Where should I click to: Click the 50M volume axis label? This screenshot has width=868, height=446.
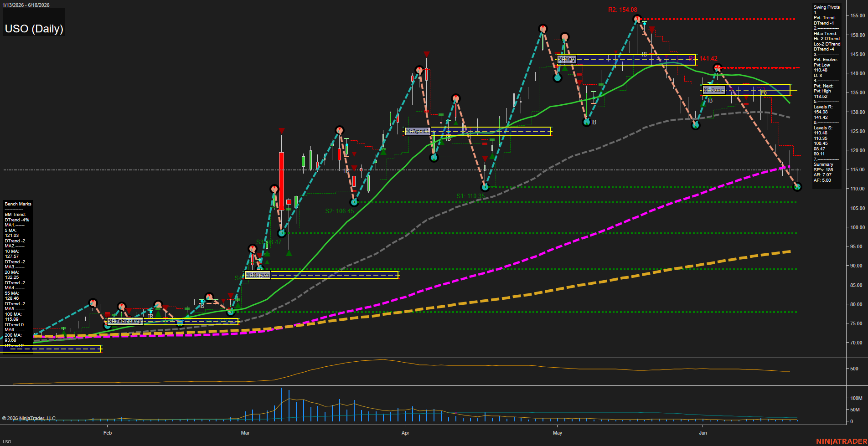coord(855,410)
